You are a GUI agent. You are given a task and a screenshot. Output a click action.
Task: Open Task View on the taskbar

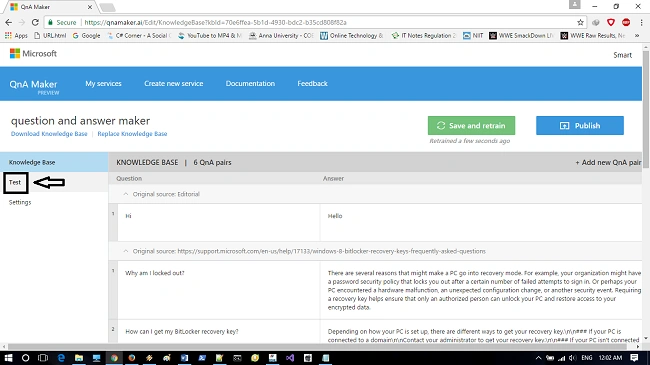click(x=43, y=358)
